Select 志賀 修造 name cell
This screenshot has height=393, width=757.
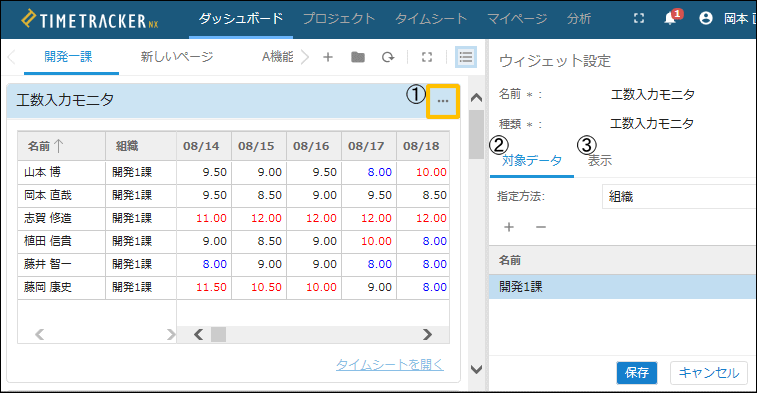pyautogui.click(x=61, y=218)
